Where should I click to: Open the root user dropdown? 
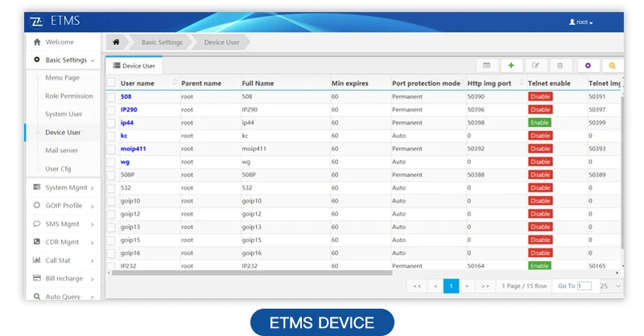tap(580, 22)
